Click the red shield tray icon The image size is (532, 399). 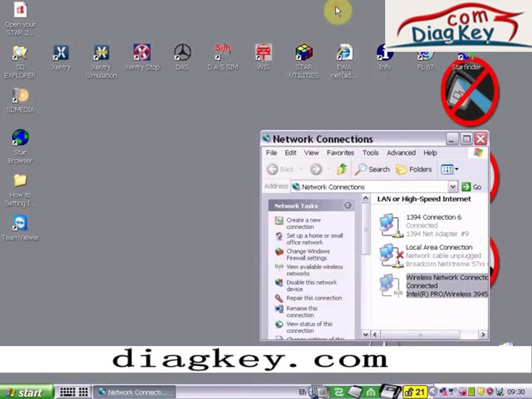pos(489,392)
